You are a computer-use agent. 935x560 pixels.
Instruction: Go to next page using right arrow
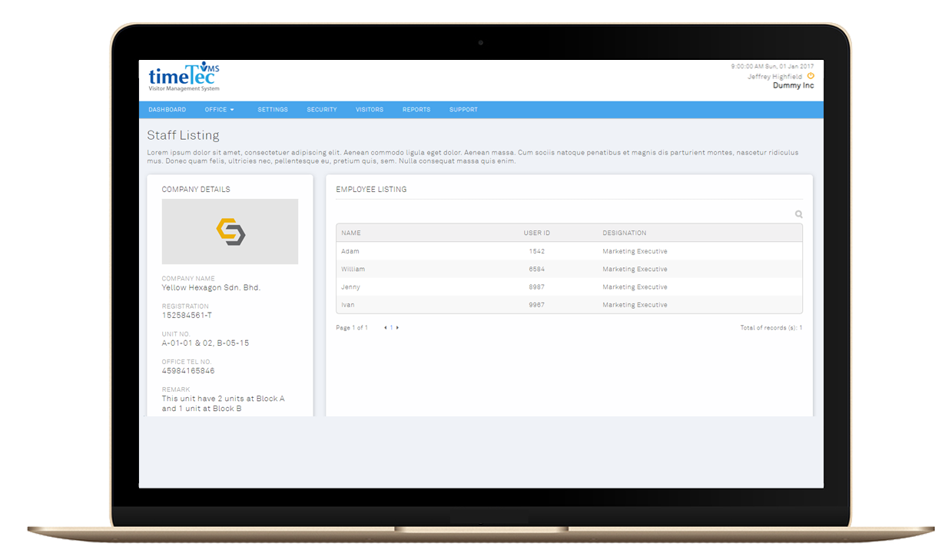tap(397, 328)
